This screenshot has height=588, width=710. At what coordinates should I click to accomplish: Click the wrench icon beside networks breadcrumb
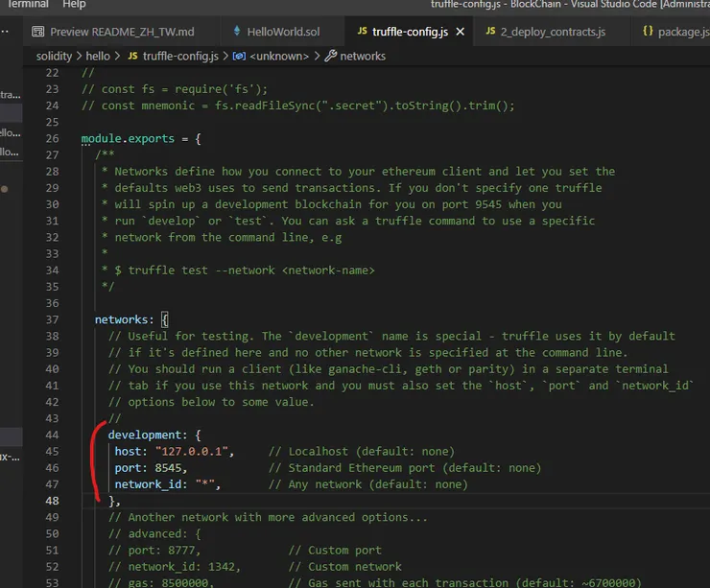click(331, 56)
